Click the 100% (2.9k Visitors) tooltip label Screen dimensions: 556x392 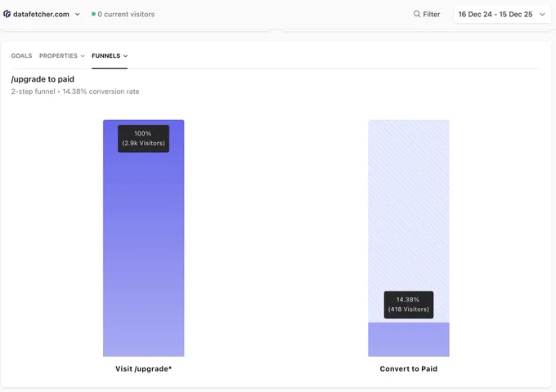[144, 139]
